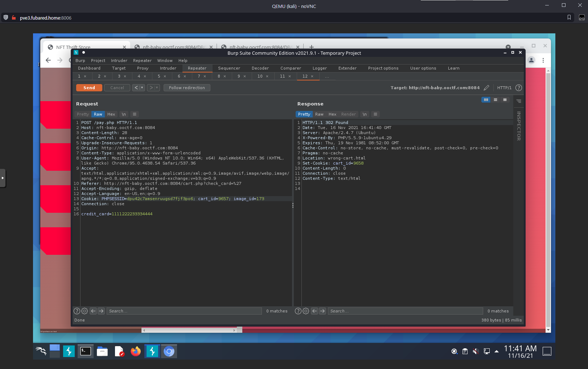Viewport: 588px width, 369px height.
Task: Go to previous response search match
Action: click(314, 311)
